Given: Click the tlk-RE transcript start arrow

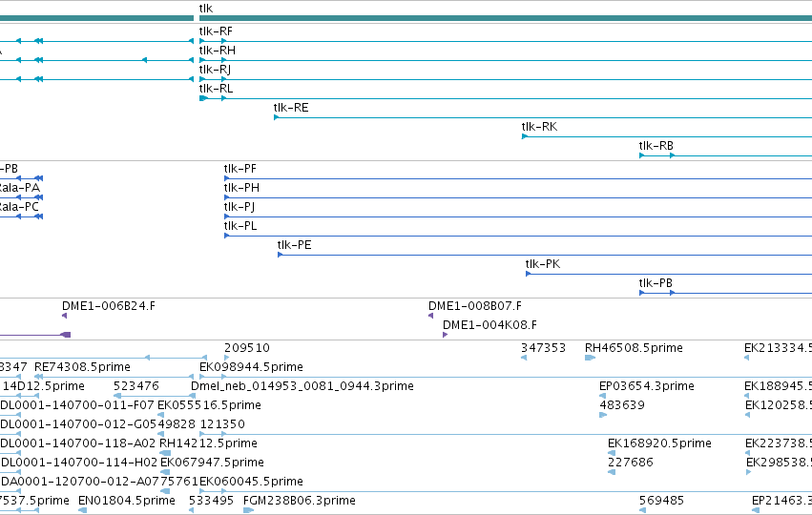Looking at the screenshot, I should point(277,117).
